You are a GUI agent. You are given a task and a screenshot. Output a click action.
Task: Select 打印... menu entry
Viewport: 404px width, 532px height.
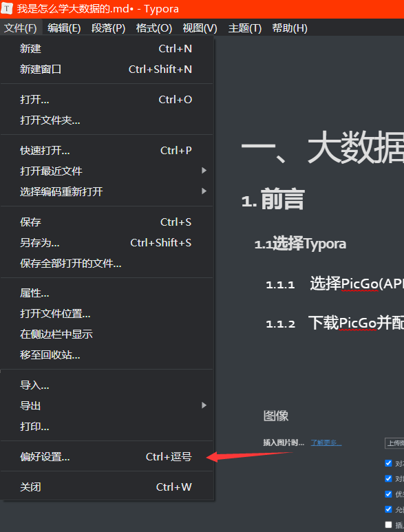107,427
